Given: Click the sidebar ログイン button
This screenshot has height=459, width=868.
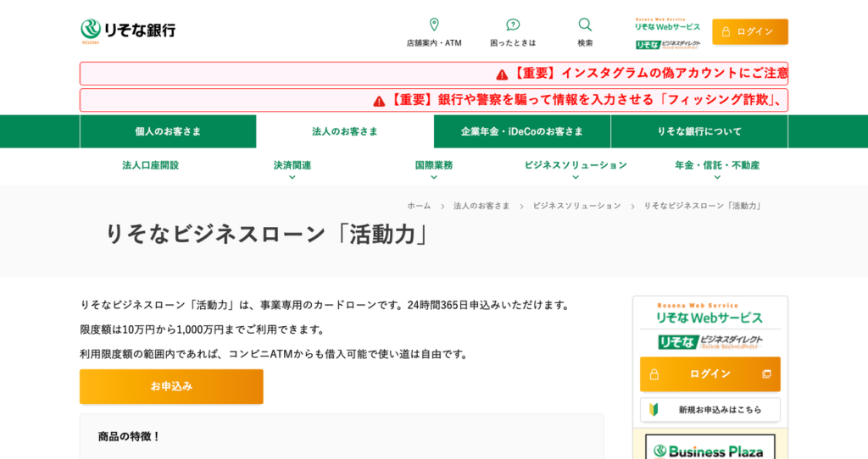Looking at the screenshot, I should (x=710, y=374).
